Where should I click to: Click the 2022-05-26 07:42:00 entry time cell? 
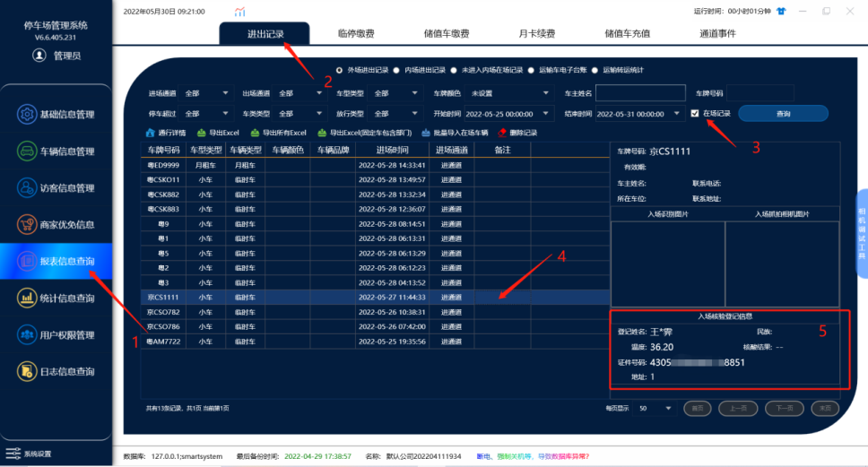click(x=392, y=326)
